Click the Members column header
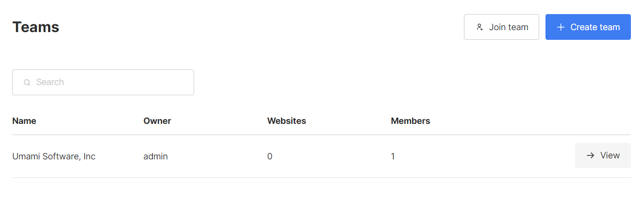Screen dimensions: 644x206 [x=410, y=121]
